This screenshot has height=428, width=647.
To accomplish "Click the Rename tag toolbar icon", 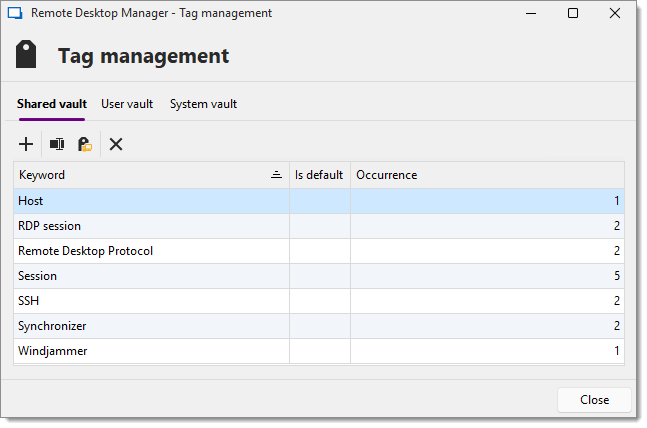I will tap(57, 144).
